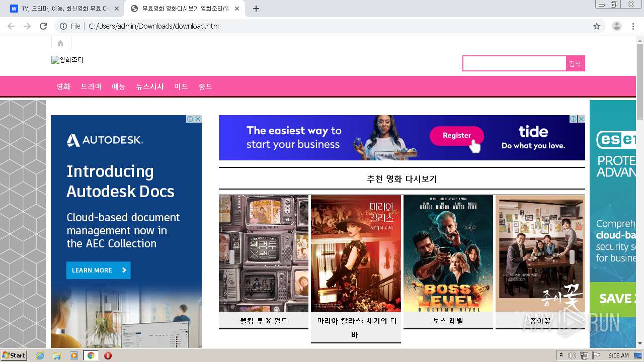This screenshot has width=644, height=362.
Task: Click '추천 영화 다시보기' heading
Action: click(402, 179)
